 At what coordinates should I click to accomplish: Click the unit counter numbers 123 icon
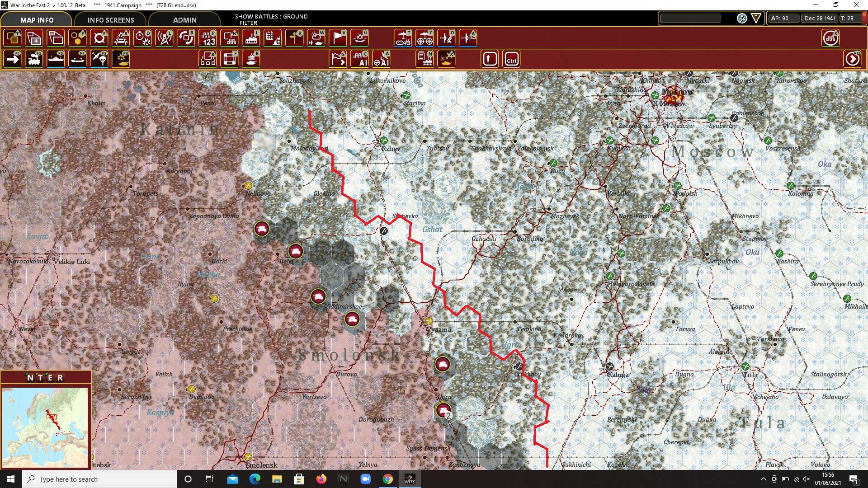(x=208, y=38)
